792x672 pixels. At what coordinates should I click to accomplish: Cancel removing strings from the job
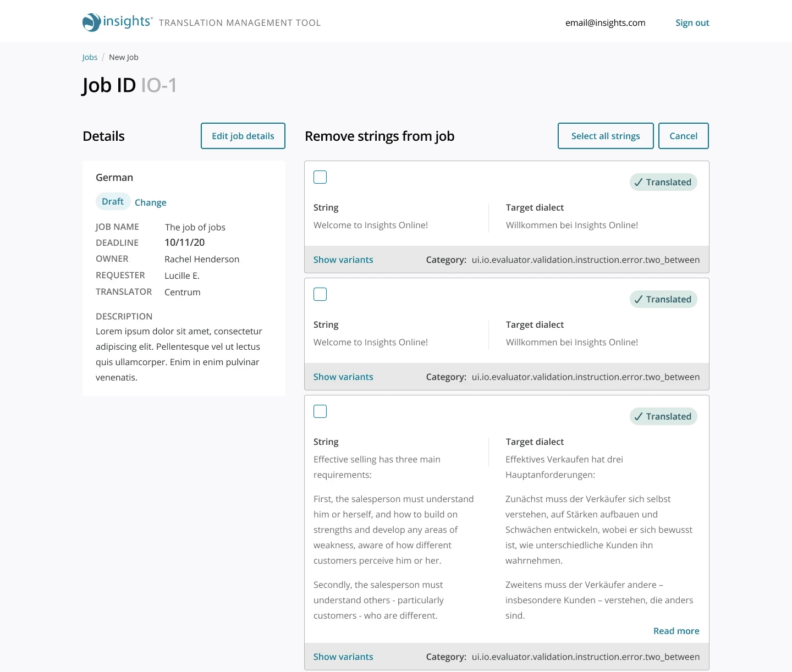coord(683,136)
